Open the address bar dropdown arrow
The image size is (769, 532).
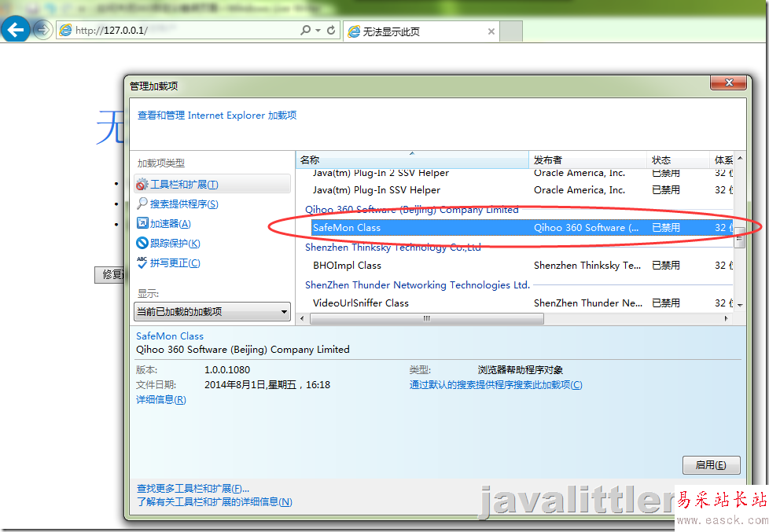(x=318, y=31)
